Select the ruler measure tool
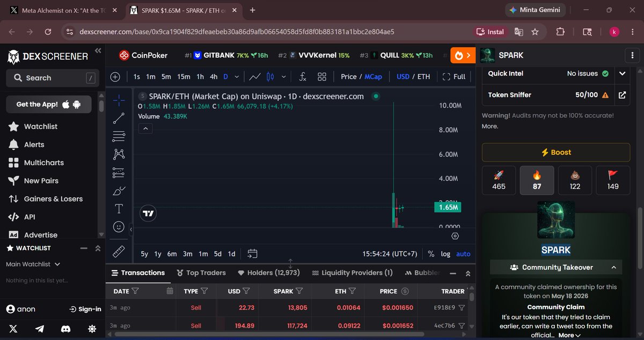Image resolution: width=644 pixels, height=340 pixels. tap(119, 251)
